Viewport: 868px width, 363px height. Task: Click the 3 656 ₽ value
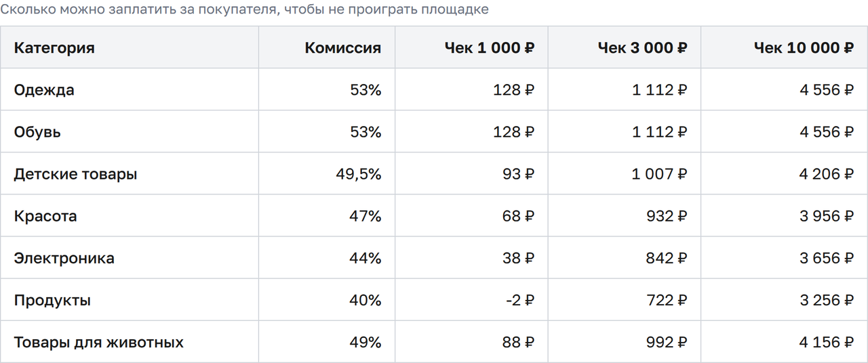click(x=827, y=258)
